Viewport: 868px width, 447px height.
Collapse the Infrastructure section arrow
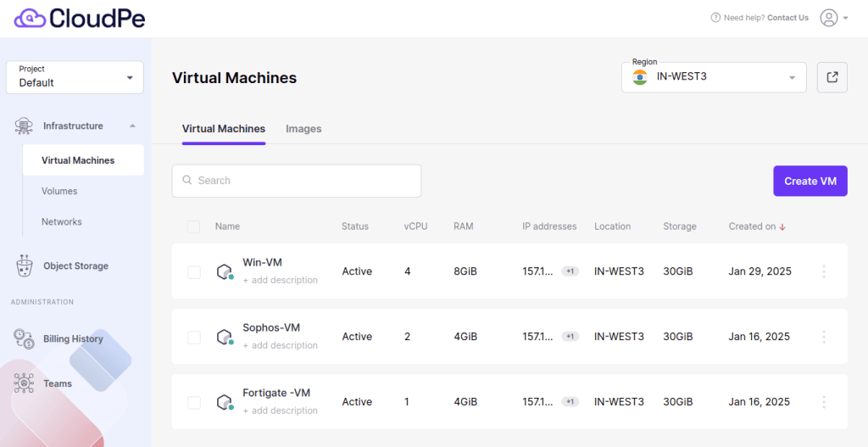132,126
